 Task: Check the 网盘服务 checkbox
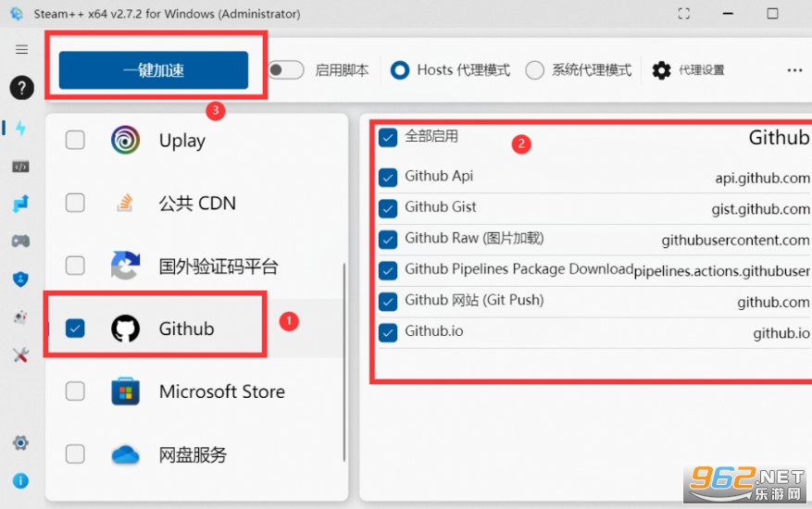75,454
